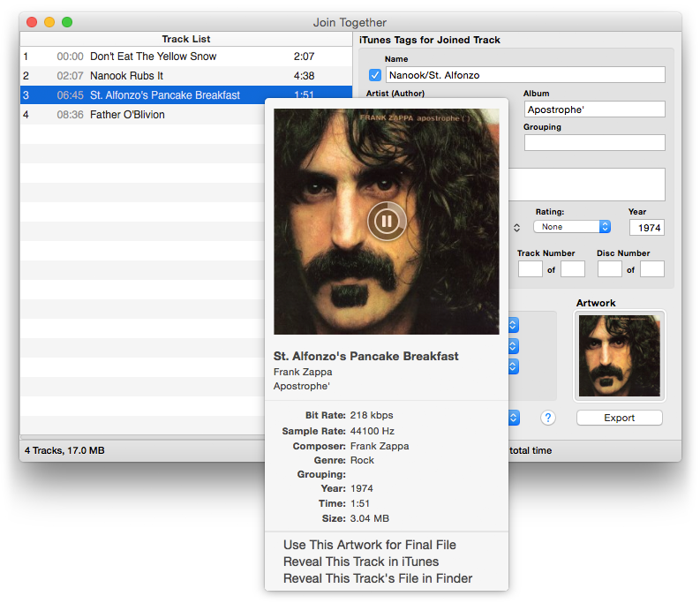Click the Disc Number total field
The height and width of the screenshot is (611, 700).
coord(652,269)
